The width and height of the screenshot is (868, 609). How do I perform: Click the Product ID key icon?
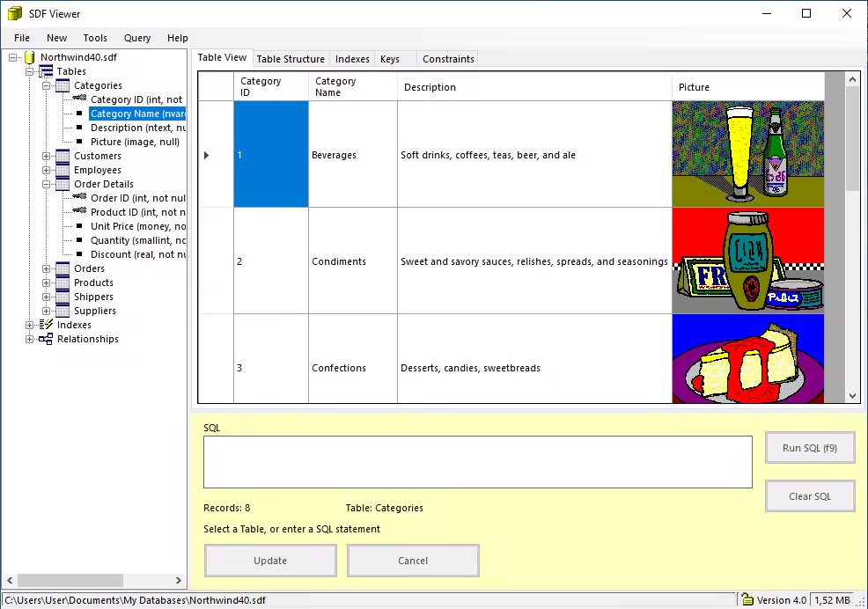click(79, 212)
